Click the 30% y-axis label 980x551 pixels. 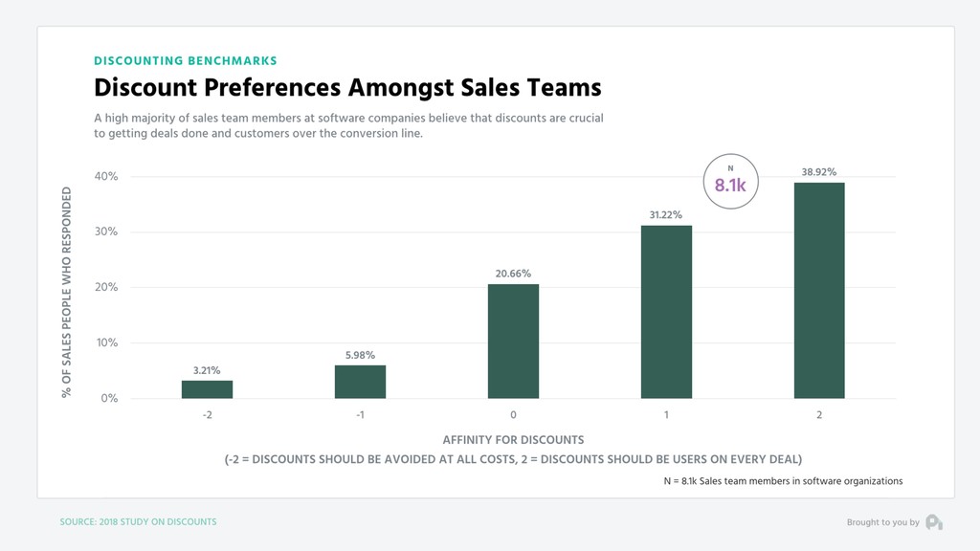tap(106, 231)
